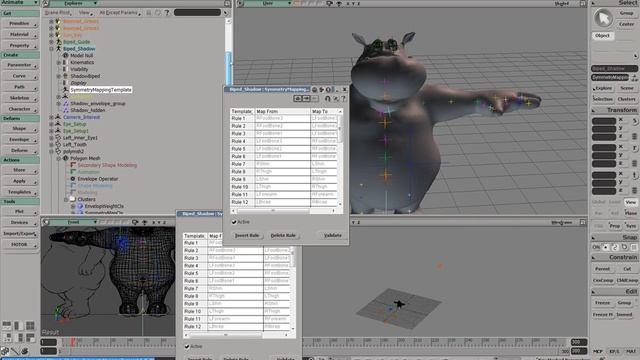Click the camera icon in User viewport bar
The width and height of the screenshot is (640, 360).
(329, 3)
